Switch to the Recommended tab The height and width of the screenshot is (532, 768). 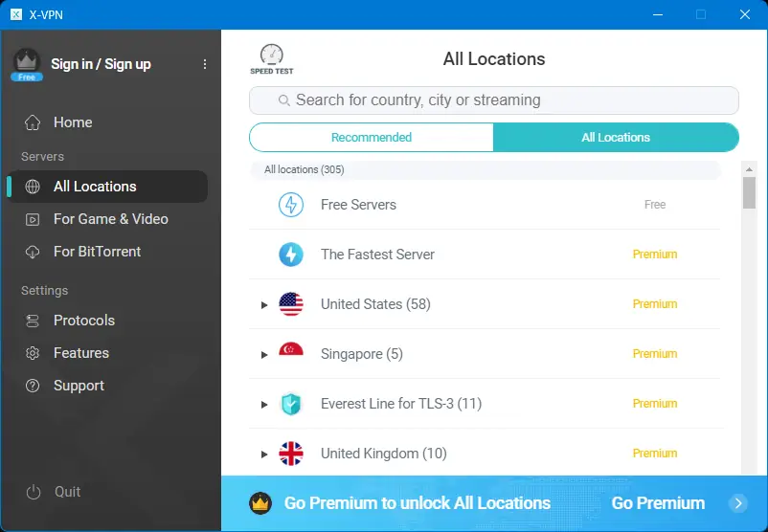[372, 138]
